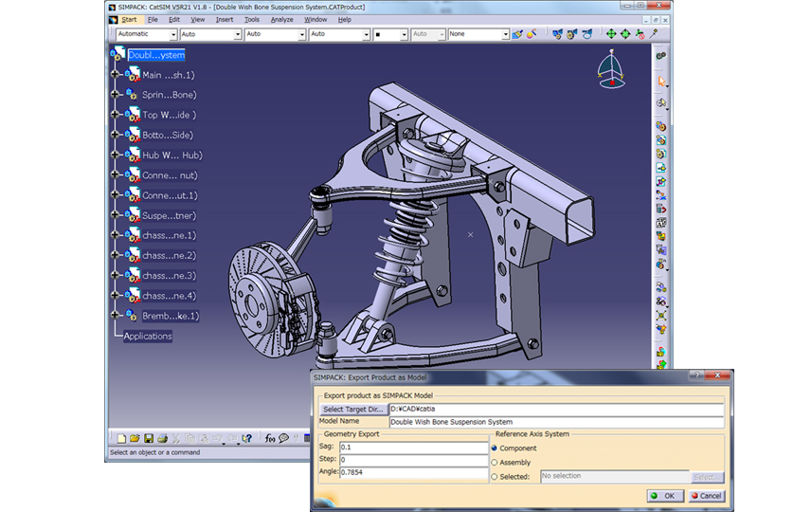
Task: Click the compass in the 3D view corner
Action: click(x=611, y=69)
